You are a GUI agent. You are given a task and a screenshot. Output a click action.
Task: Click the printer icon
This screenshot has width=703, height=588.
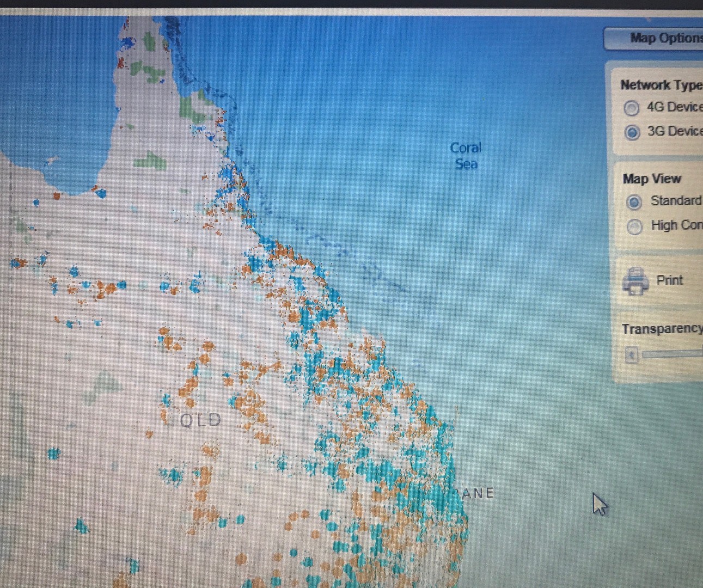(635, 281)
